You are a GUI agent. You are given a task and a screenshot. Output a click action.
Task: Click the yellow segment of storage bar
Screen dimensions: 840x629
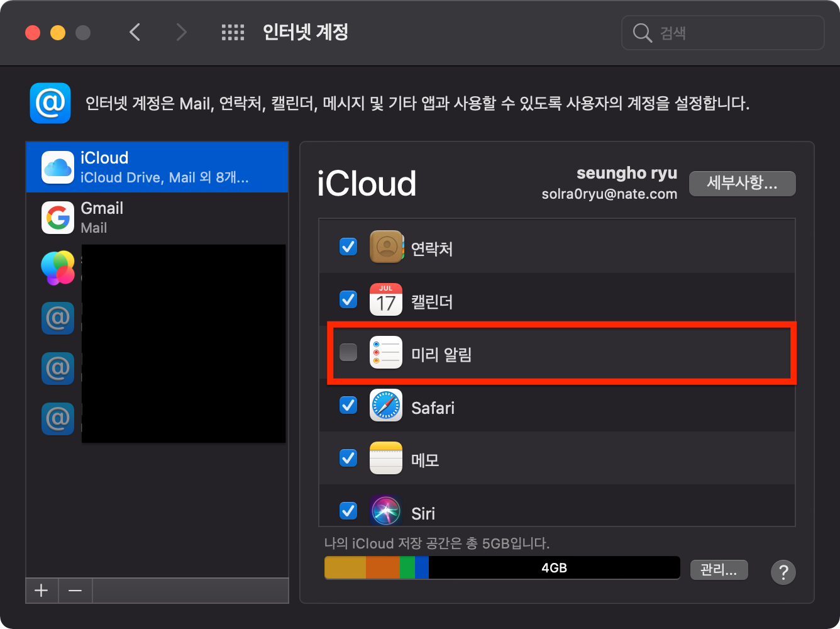tap(345, 568)
